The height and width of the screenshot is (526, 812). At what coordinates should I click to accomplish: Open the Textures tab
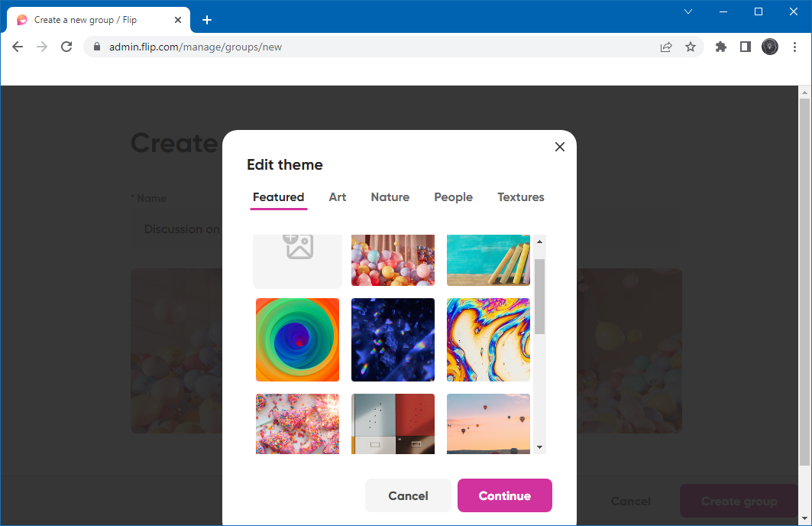coord(520,197)
